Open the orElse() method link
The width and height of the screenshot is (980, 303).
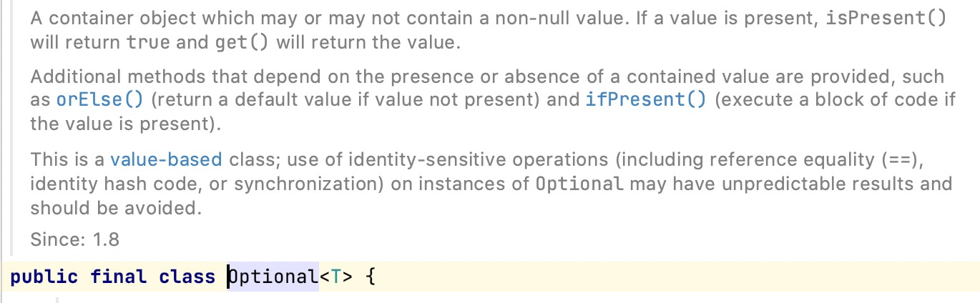99,100
